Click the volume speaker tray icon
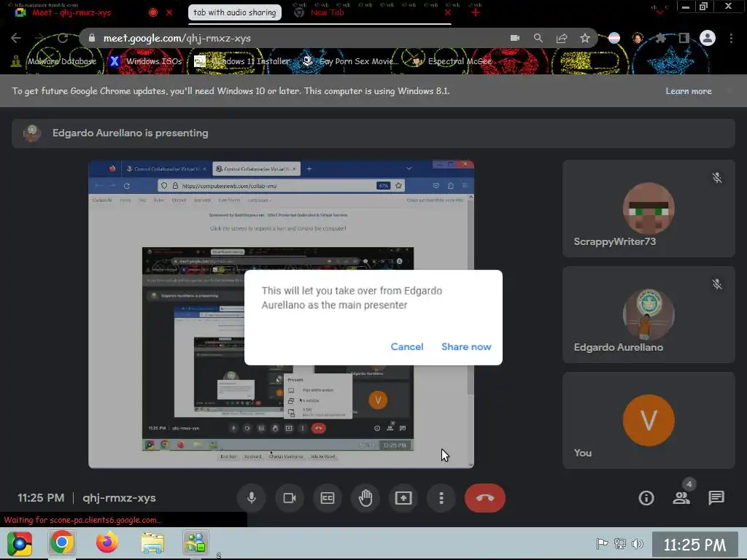The width and height of the screenshot is (747, 560). pyautogui.click(x=637, y=543)
